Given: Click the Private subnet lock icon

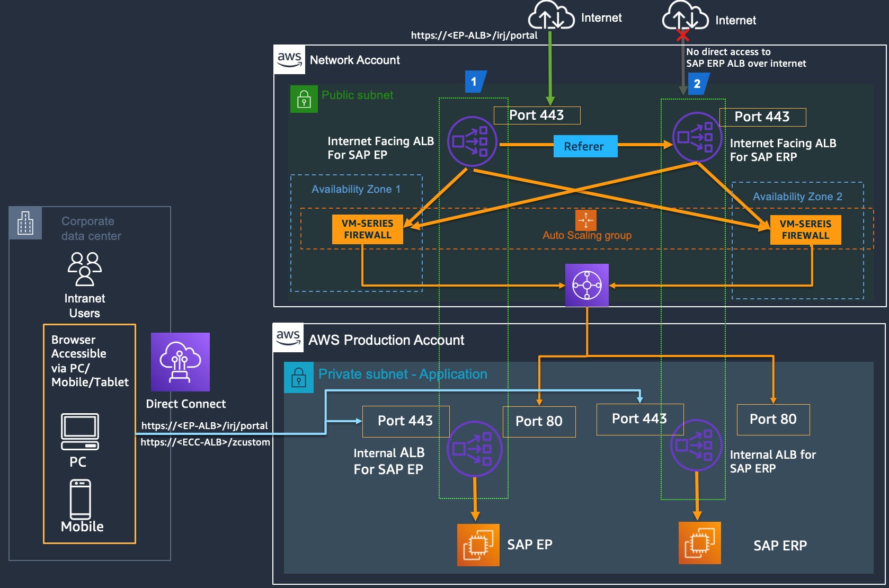Looking at the screenshot, I should tap(299, 378).
